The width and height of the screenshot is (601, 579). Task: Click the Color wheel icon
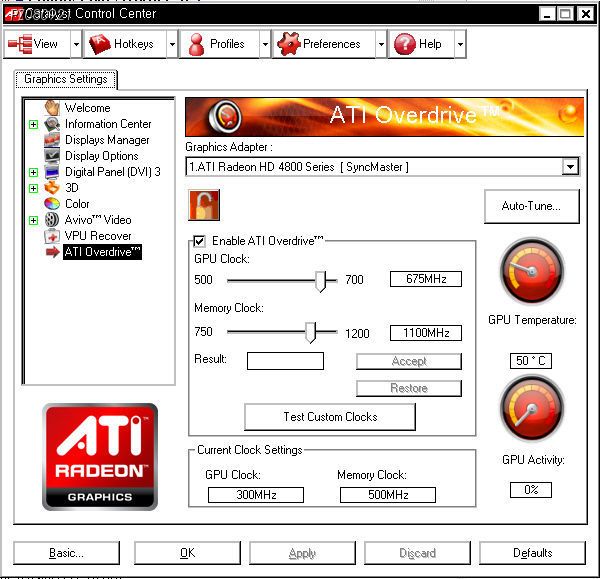(x=52, y=204)
